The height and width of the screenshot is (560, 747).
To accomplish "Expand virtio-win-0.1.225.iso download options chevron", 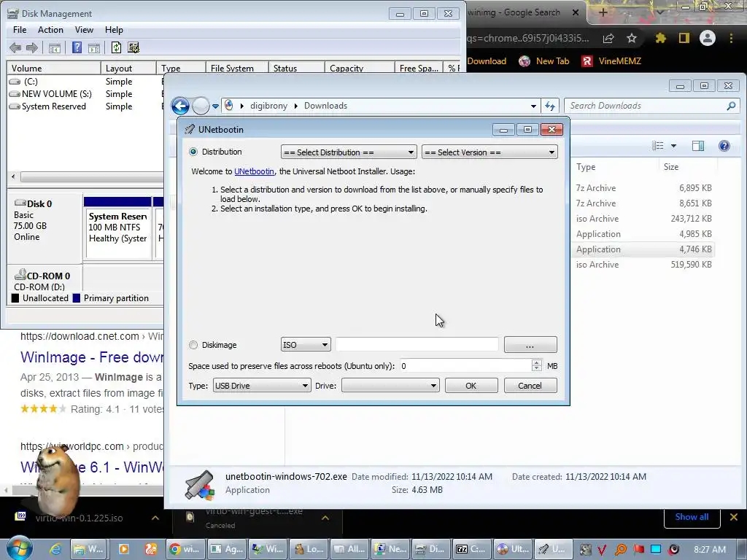I will 155,518.
